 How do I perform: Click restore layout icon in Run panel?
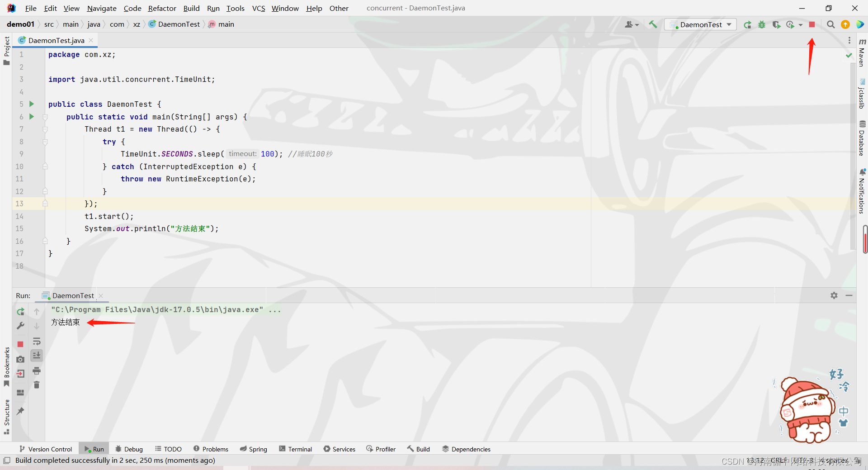(x=20, y=393)
